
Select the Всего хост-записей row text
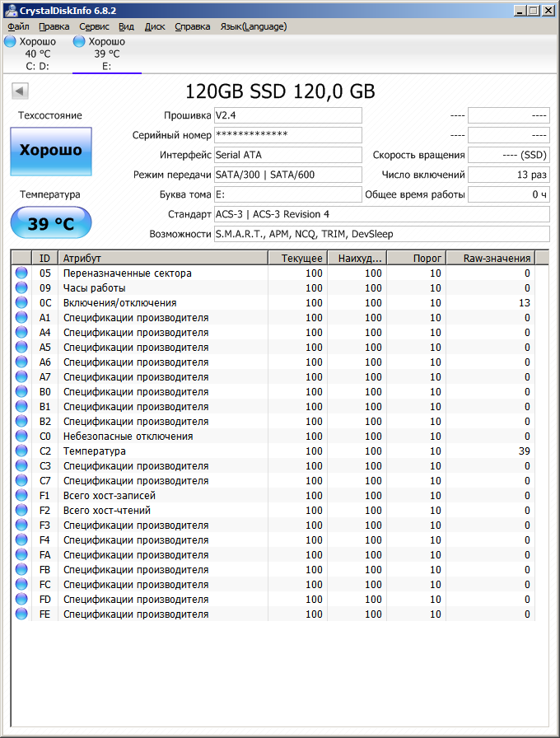click(x=110, y=496)
